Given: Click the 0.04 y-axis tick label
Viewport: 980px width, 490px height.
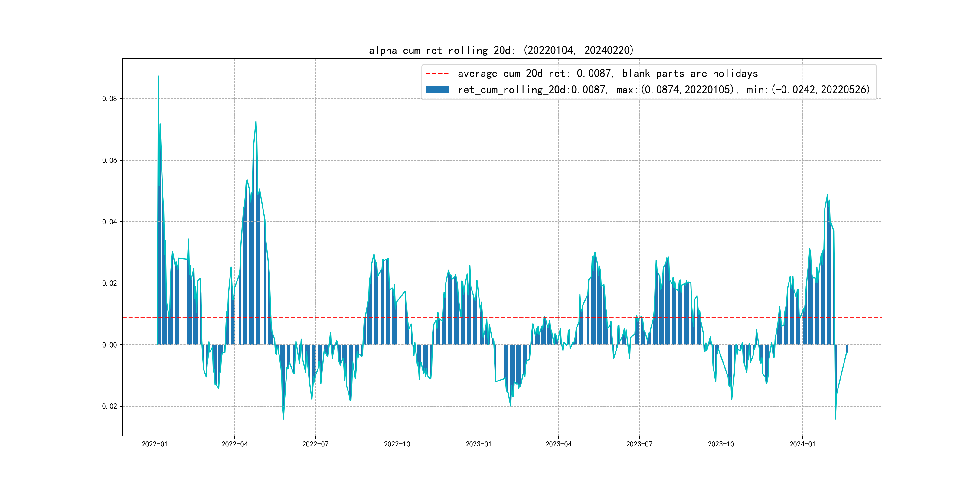Looking at the screenshot, I should tap(109, 222).
